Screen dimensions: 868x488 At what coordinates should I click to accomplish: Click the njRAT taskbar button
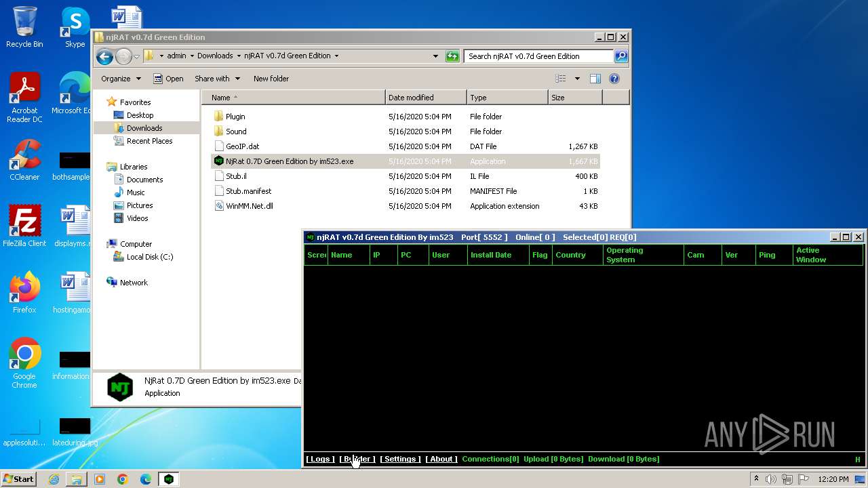[168, 479]
